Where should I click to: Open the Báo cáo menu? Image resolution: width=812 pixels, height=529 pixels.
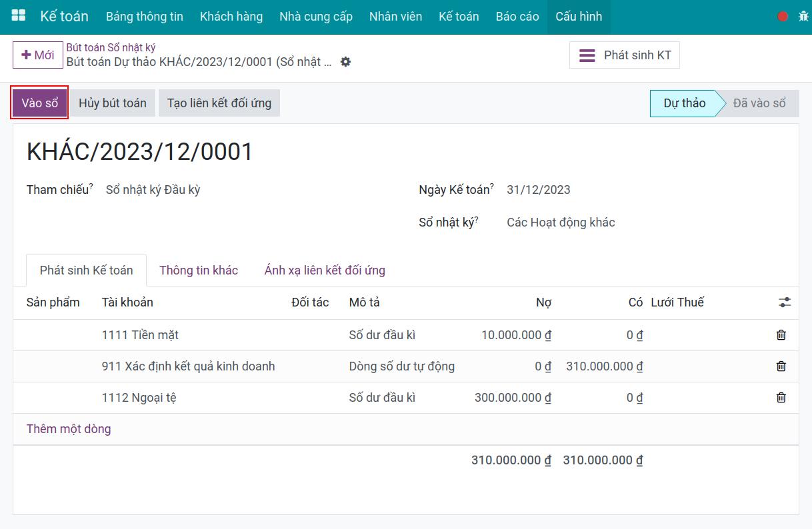pos(517,17)
